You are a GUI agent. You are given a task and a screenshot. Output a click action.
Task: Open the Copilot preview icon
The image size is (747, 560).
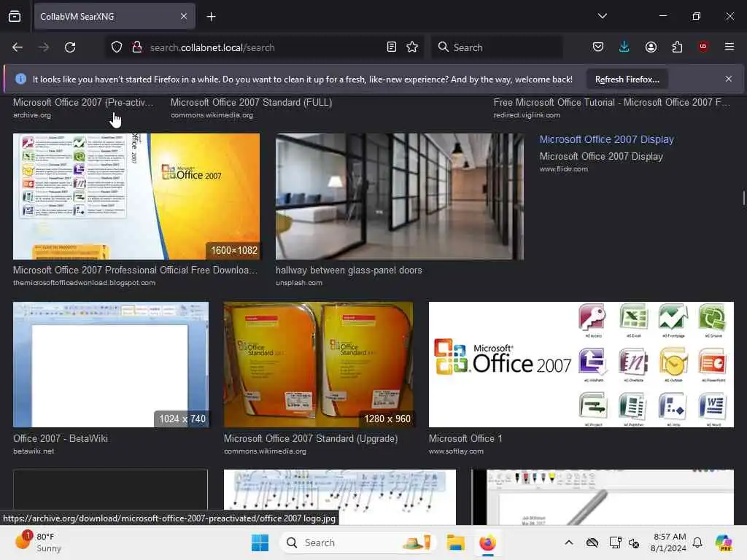(724, 542)
